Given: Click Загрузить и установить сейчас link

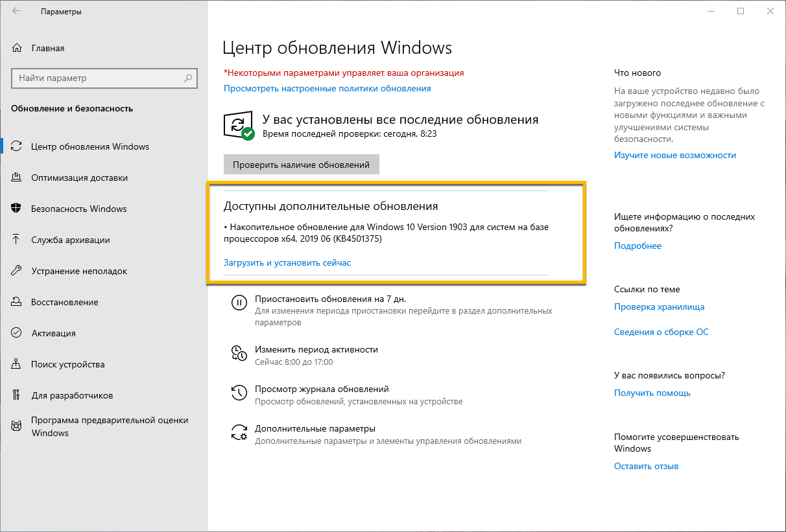Looking at the screenshot, I should 287,262.
